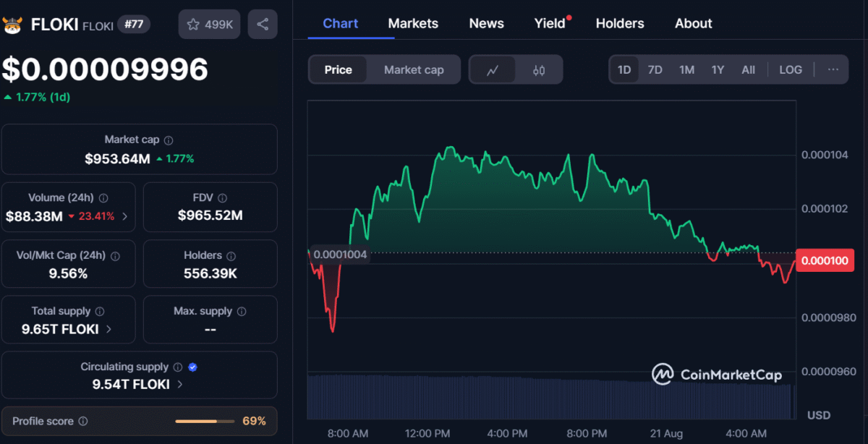The image size is (868, 444).
Task: Click the 0.000100 current price tag
Action: tap(825, 260)
